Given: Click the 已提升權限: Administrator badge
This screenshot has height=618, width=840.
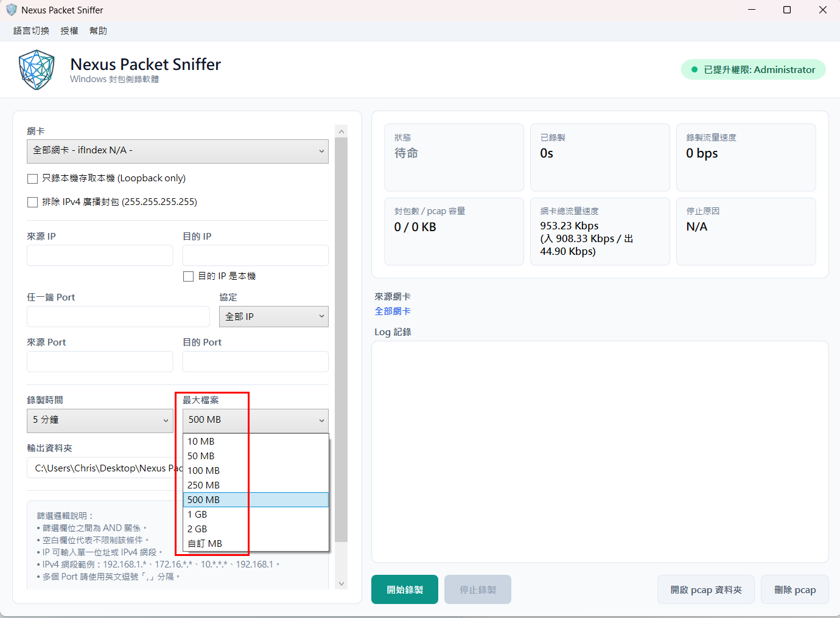Looking at the screenshot, I should (754, 69).
